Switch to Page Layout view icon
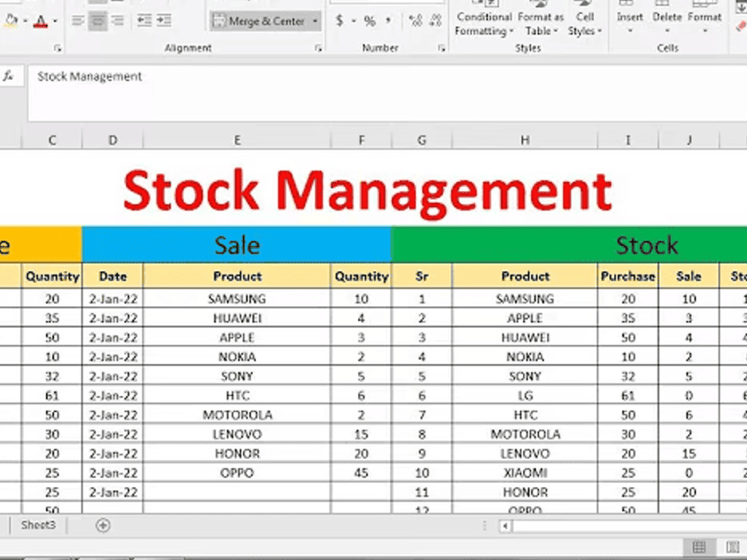 [733, 547]
